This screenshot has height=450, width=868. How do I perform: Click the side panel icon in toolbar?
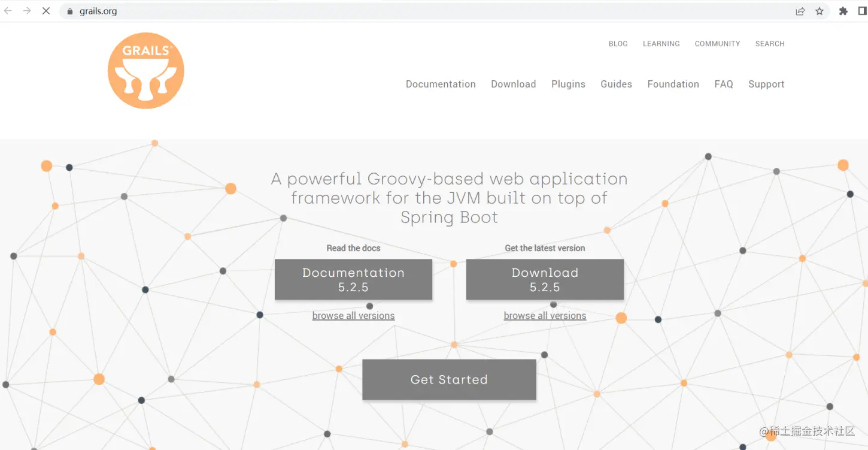coord(863,11)
